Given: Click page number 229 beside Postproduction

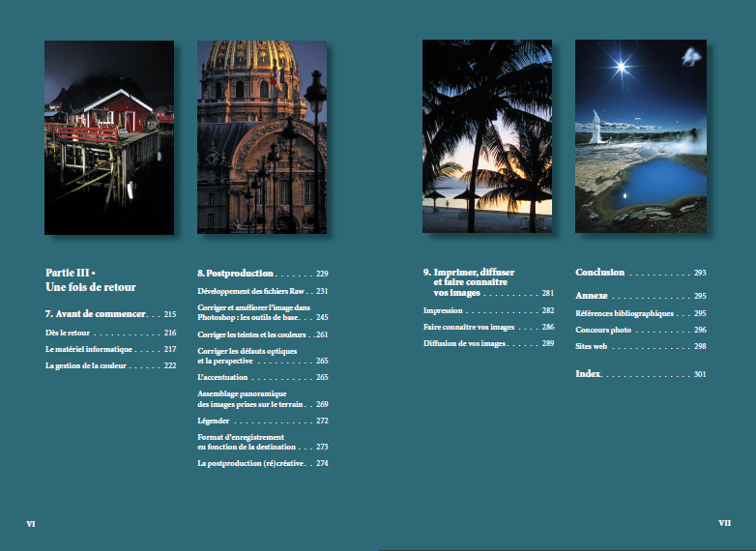Looking at the screenshot, I should point(322,274).
